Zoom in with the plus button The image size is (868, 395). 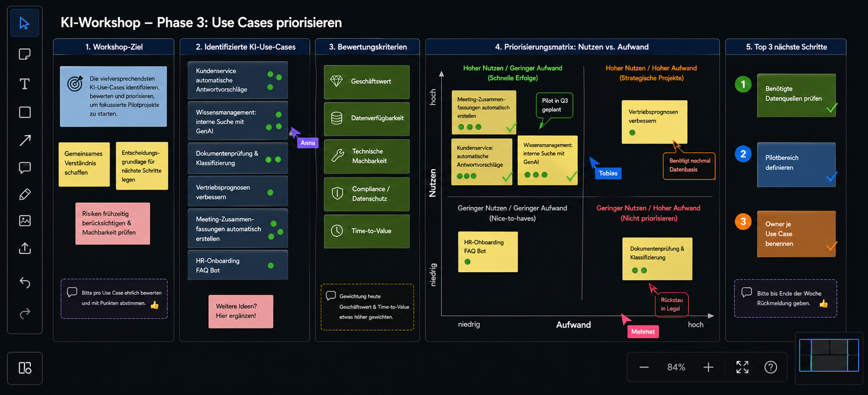[708, 367]
